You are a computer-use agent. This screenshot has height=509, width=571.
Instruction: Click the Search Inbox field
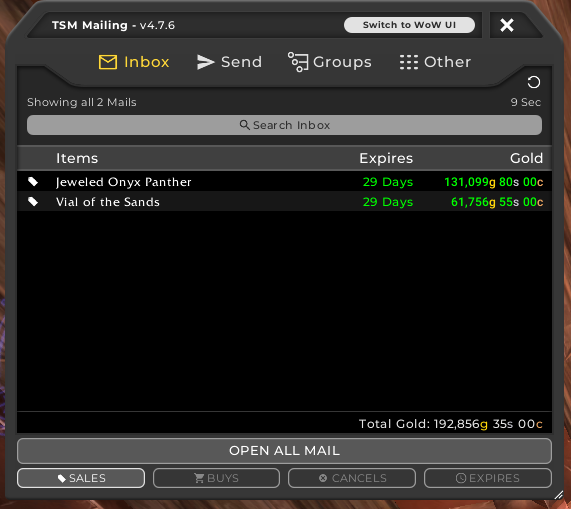[x=284, y=125]
